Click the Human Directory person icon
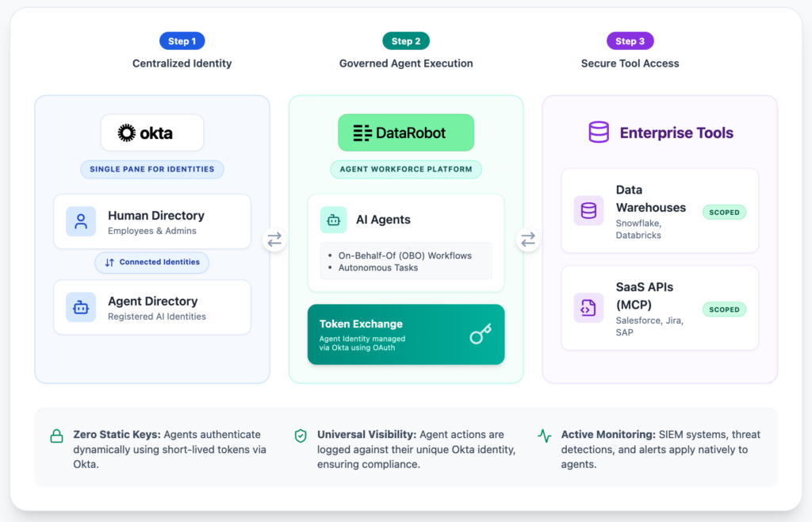 tap(82, 221)
